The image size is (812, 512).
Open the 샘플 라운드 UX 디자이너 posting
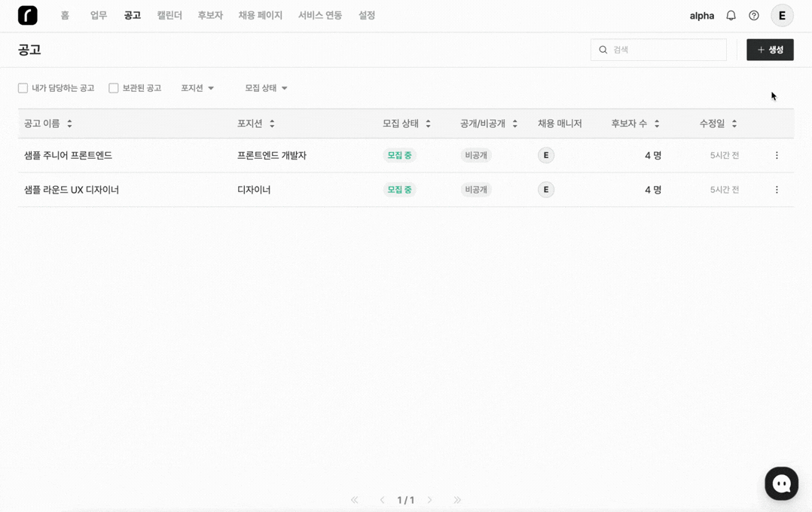point(72,190)
